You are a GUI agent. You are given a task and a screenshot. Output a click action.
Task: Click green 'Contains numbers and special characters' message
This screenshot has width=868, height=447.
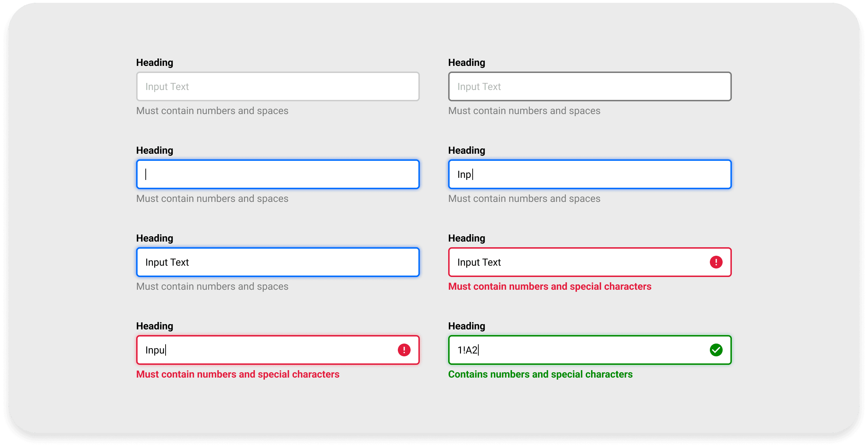(540, 374)
